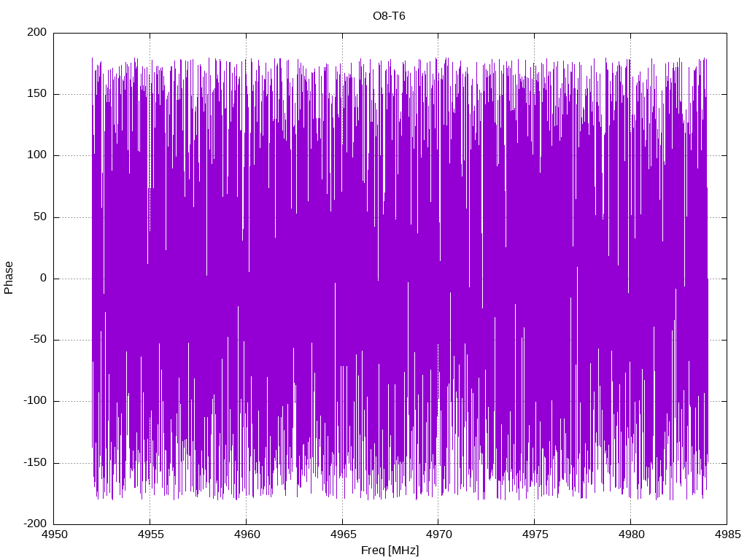This screenshot has width=747, height=560.
Task: Click the -150 y-axis tick label
Action: pyautogui.click(x=35, y=462)
